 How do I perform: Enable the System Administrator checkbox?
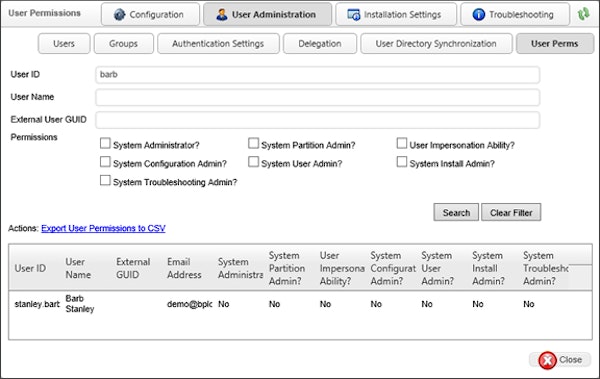(105, 143)
